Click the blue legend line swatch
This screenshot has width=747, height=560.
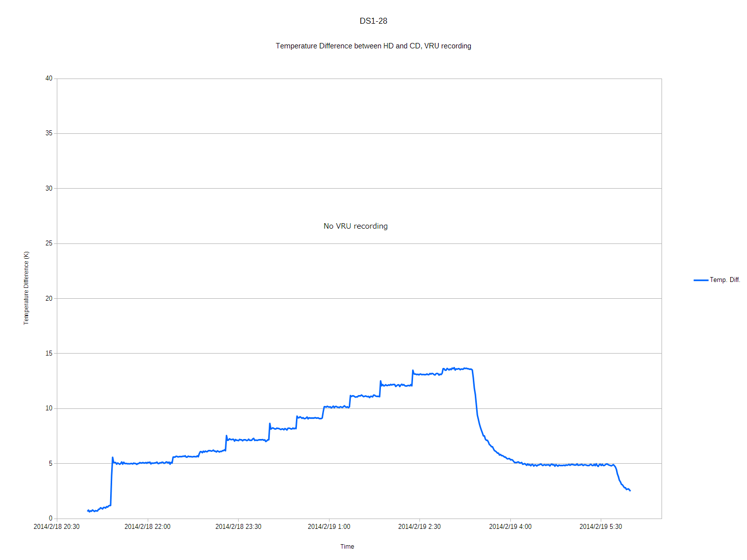point(701,280)
